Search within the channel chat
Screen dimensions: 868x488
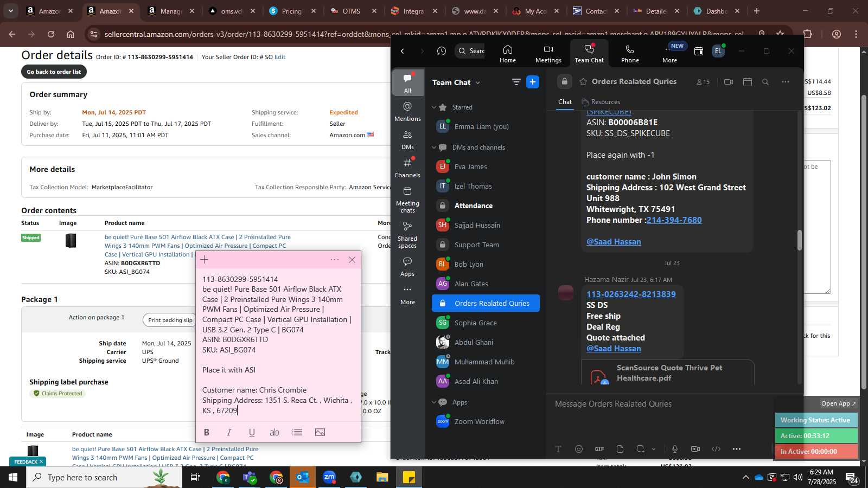(765, 82)
